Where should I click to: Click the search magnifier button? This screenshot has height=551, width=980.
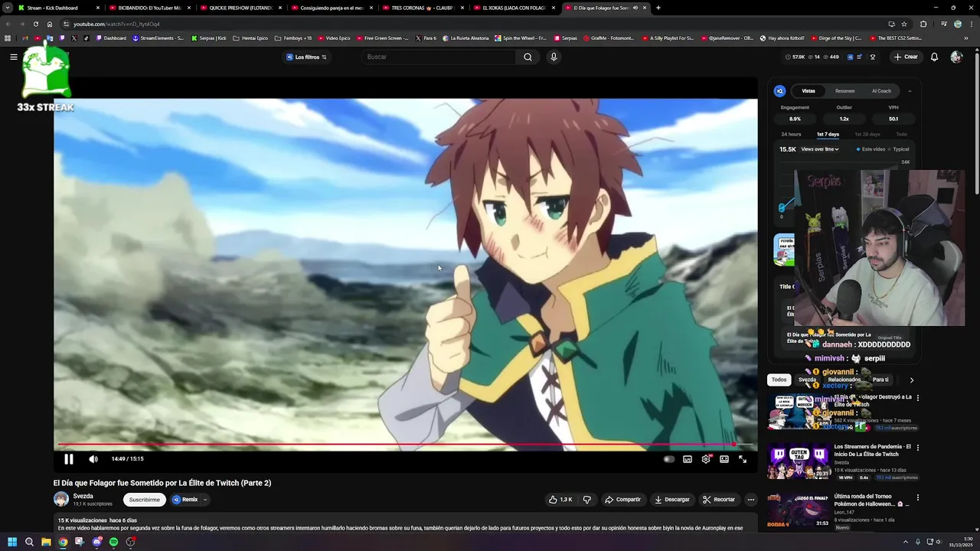point(528,57)
